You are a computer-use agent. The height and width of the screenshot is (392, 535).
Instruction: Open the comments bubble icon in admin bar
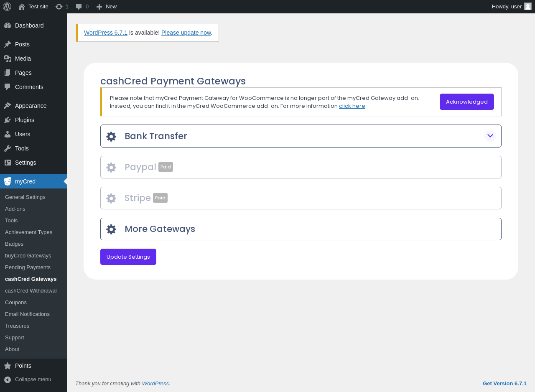click(x=79, y=7)
